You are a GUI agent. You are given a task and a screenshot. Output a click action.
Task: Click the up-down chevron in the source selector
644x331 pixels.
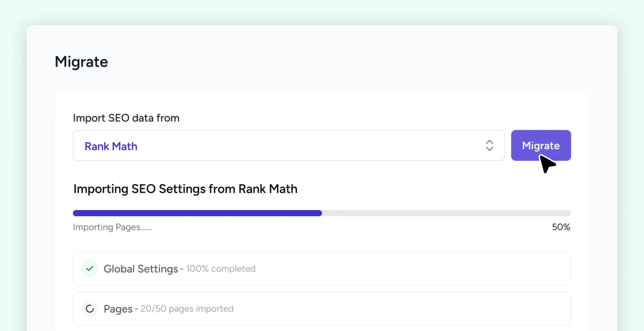pos(489,145)
